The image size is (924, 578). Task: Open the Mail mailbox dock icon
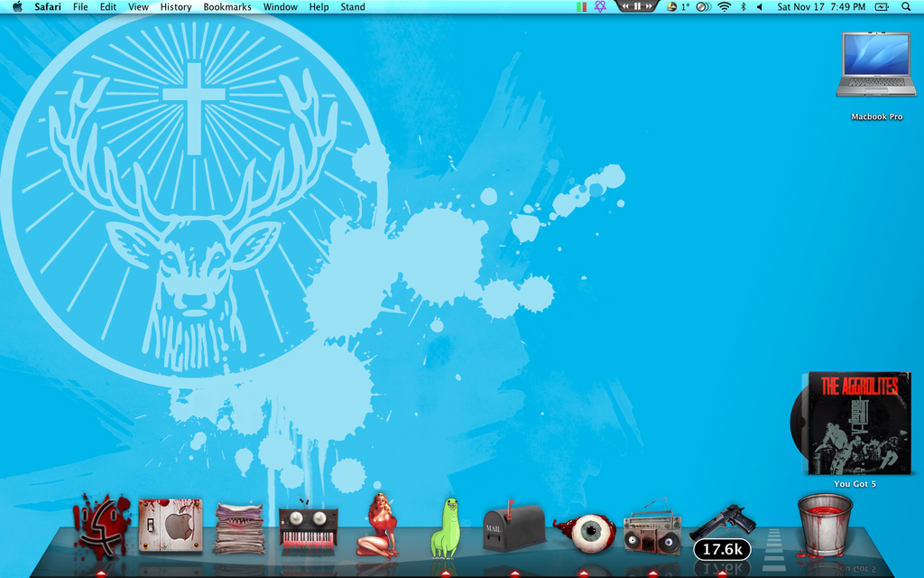click(x=513, y=527)
